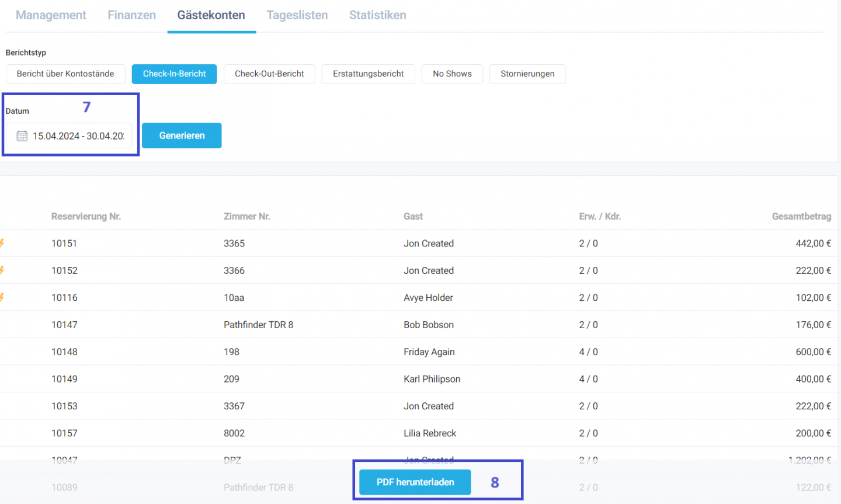Go to the Tageslisten tab

(x=297, y=15)
